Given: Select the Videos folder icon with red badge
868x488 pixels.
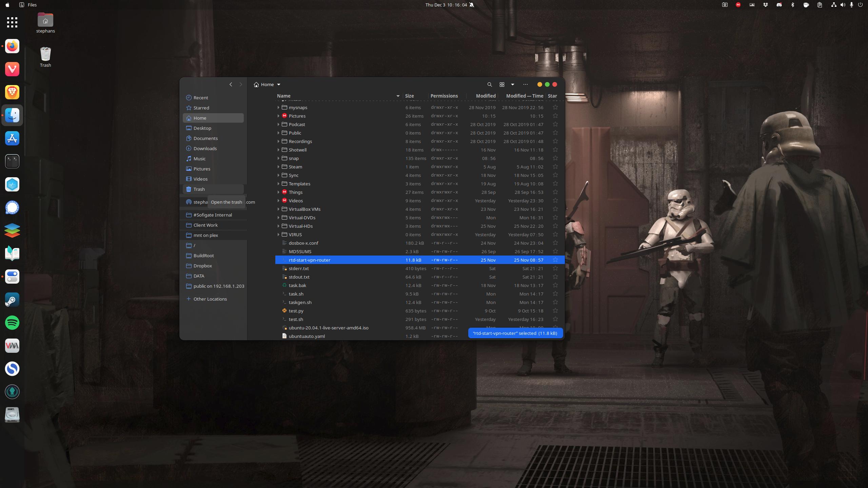Looking at the screenshot, I should click(x=284, y=201).
